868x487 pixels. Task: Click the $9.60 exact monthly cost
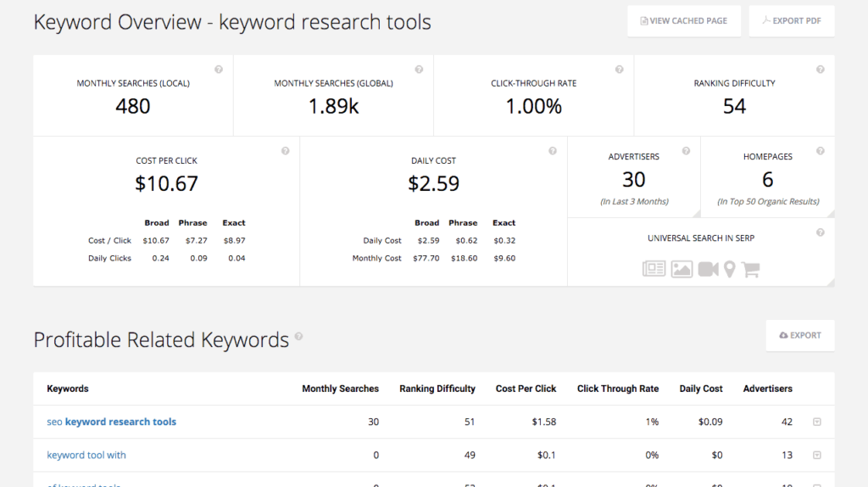click(504, 258)
